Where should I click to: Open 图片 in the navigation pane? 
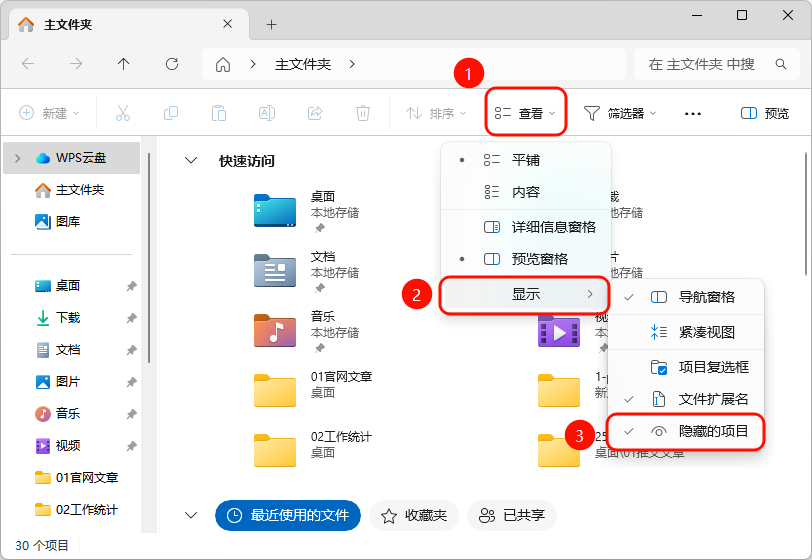[57, 382]
